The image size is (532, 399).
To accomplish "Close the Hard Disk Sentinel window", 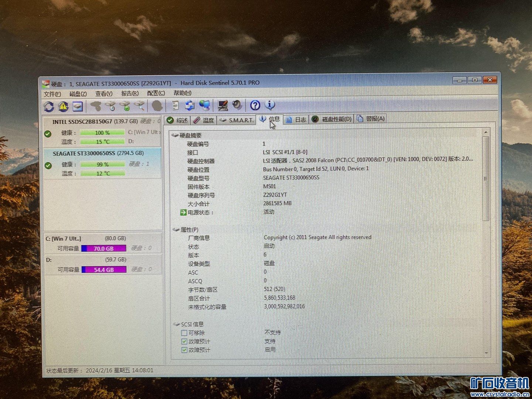I will click(490, 79).
